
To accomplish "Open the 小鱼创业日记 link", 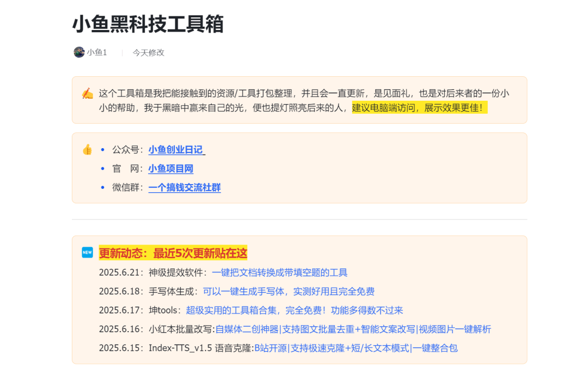I will click(x=176, y=150).
